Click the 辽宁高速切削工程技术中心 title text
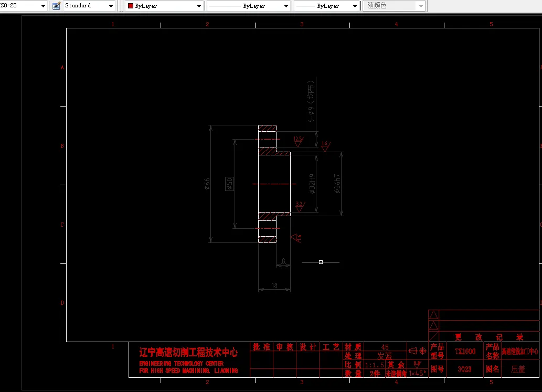The image size is (542, 392). (188, 353)
